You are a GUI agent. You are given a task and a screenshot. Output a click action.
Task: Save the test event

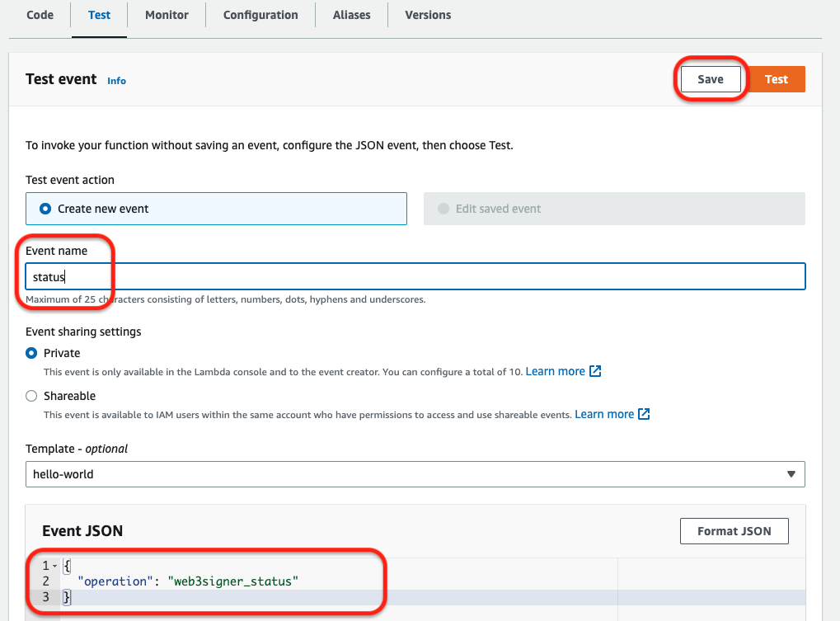click(x=711, y=79)
